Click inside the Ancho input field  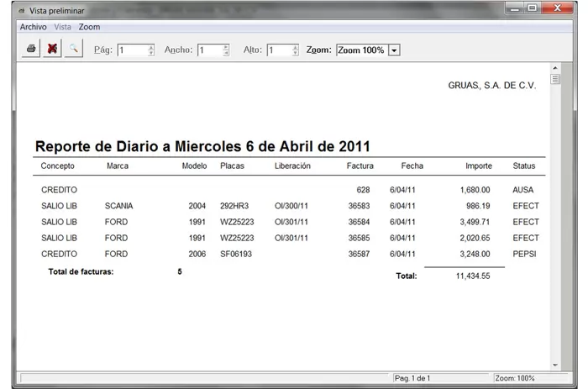point(208,50)
